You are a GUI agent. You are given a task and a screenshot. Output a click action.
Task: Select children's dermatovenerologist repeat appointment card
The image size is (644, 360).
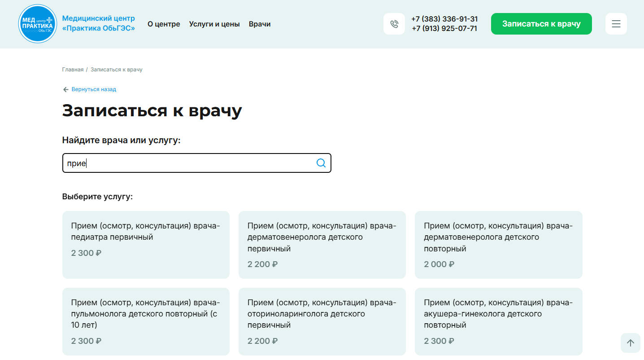[x=498, y=245]
